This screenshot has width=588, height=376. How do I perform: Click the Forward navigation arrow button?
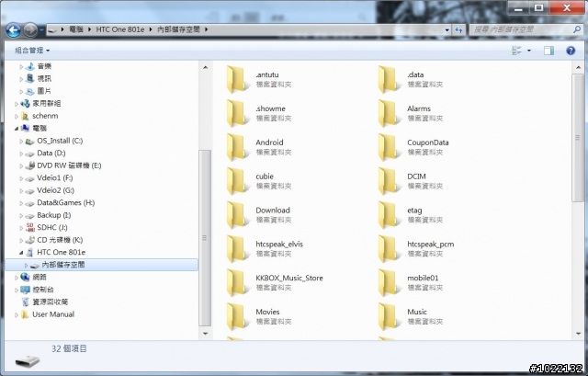(30, 30)
